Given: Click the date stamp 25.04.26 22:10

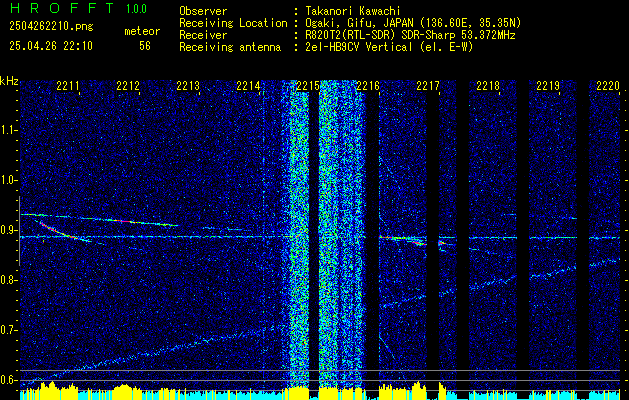Looking at the screenshot, I should (51, 46).
